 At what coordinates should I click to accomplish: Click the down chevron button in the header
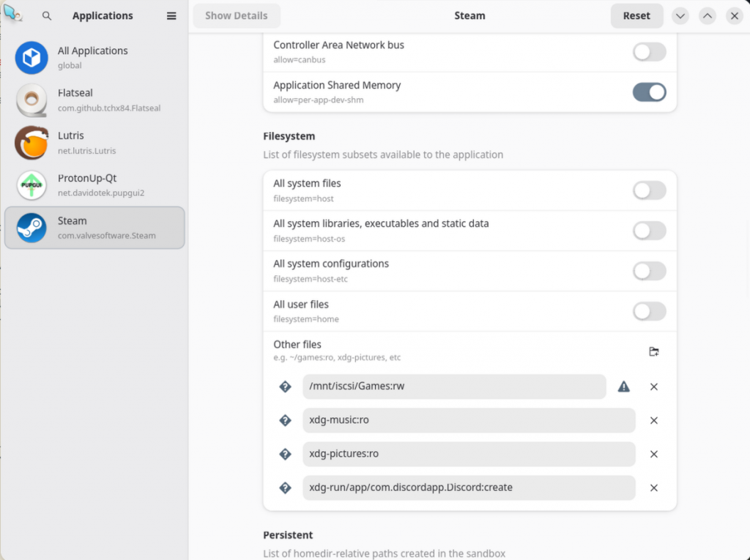tap(680, 15)
